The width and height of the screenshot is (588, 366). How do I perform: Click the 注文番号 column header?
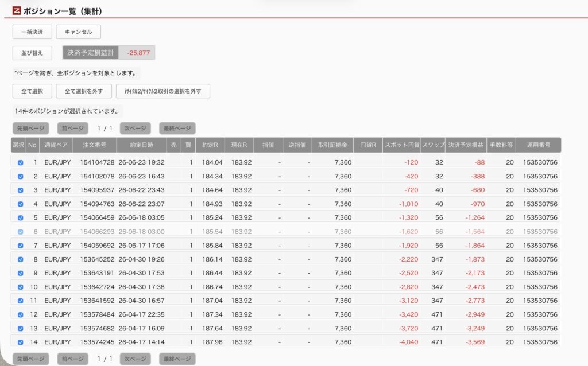pyautogui.click(x=95, y=145)
